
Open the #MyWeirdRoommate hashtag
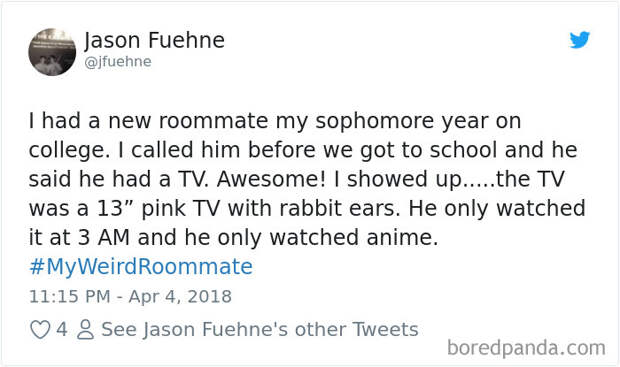(141, 266)
